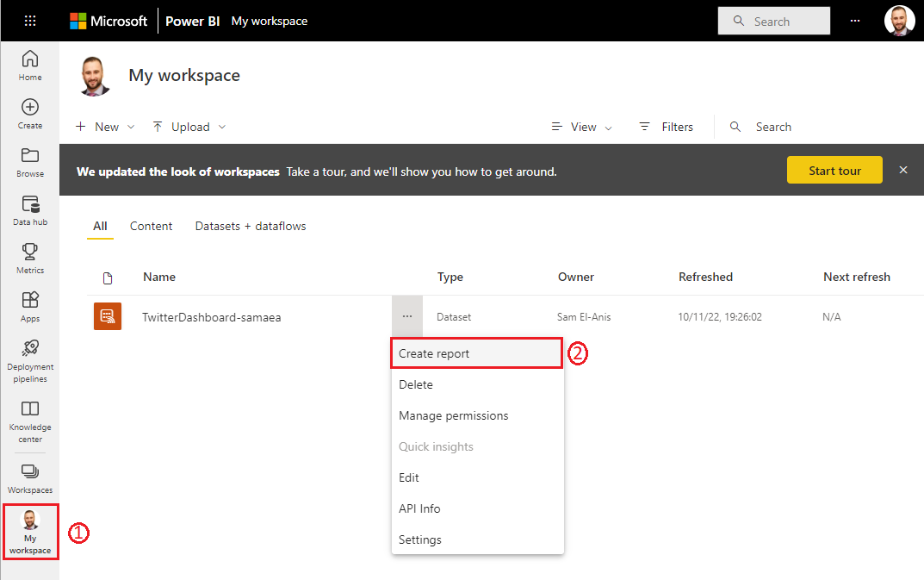Screen dimensions: 924x580
Task: Click the Start tour button
Action: click(x=834, y=171)
